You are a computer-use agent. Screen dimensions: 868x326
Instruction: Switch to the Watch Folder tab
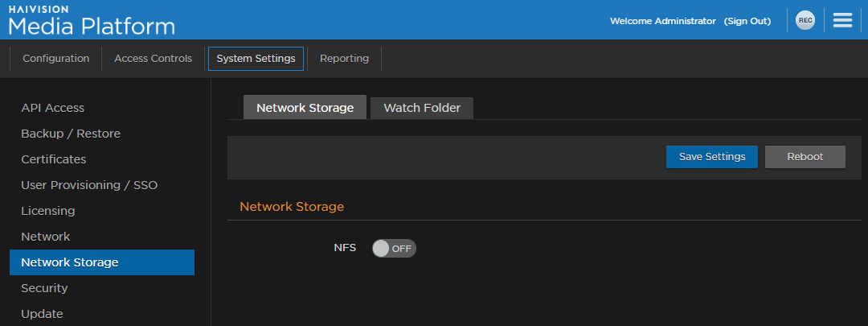click(x=422, y=108)
